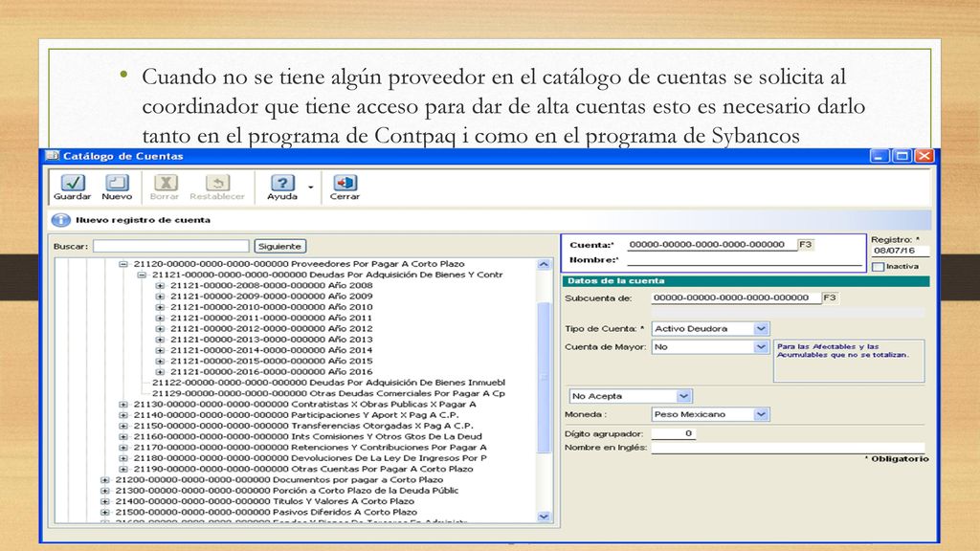Click the Registro date field

click(900, 251)
